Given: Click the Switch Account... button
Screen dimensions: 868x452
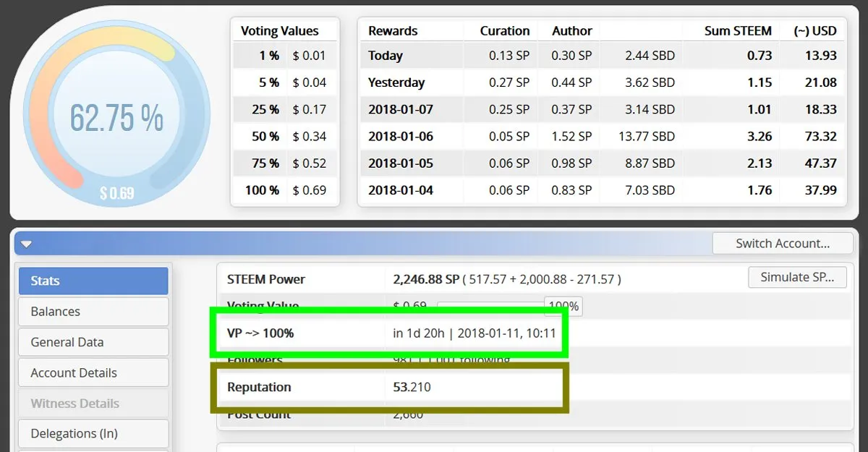Looking at the screenshot, I should click(x=783, y=243).
